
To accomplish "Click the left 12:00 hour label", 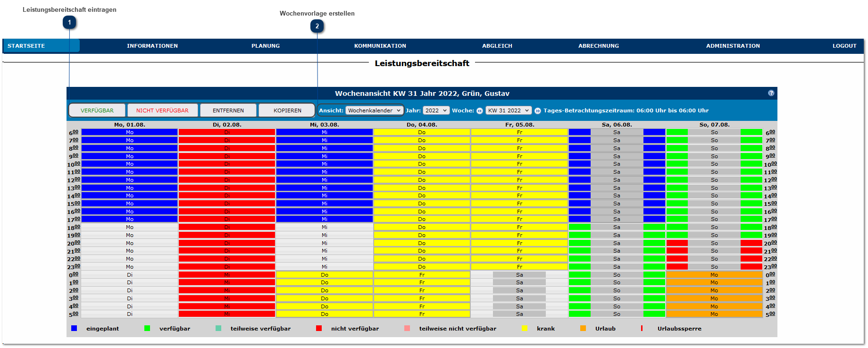I will [x=74, y=180].
